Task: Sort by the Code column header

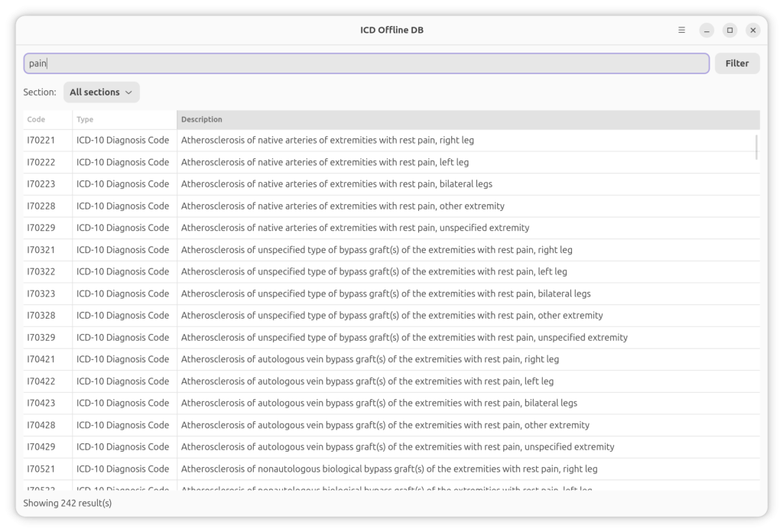Action: coord(47,119)
